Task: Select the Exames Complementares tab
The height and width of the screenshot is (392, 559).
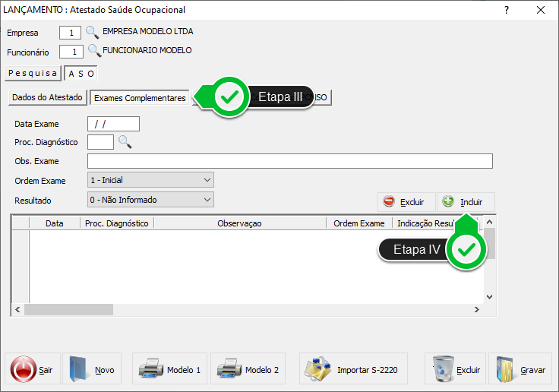Action: [x=140, y=98]
